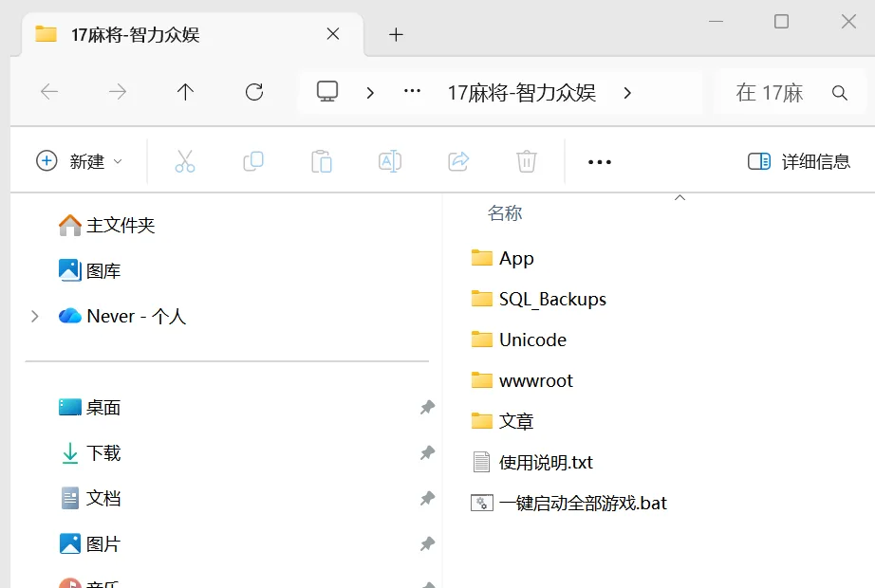Viewport: 875px width, 588px height.
Task: Click the home icon beside 主文件夹
Action: tap(70, 225)
